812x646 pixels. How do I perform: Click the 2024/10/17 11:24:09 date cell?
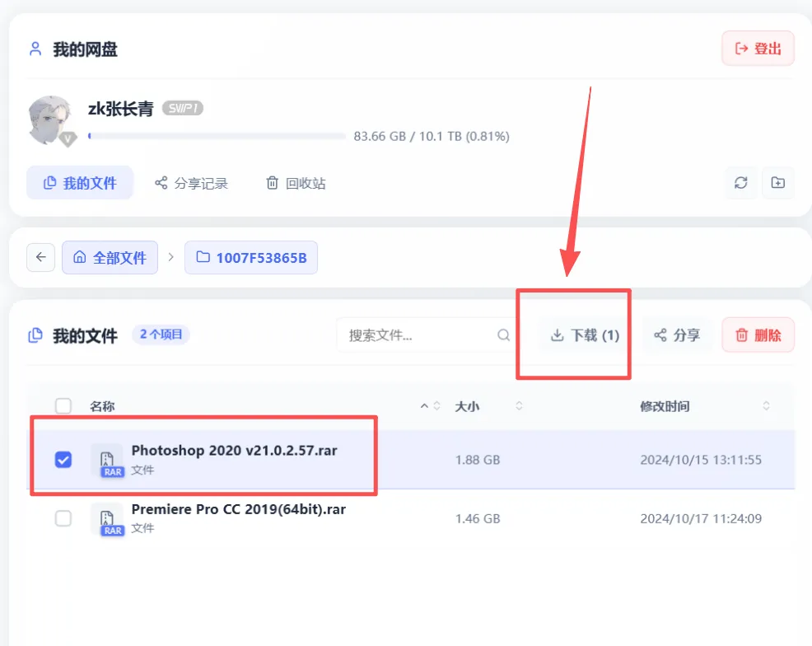(701, 518)
